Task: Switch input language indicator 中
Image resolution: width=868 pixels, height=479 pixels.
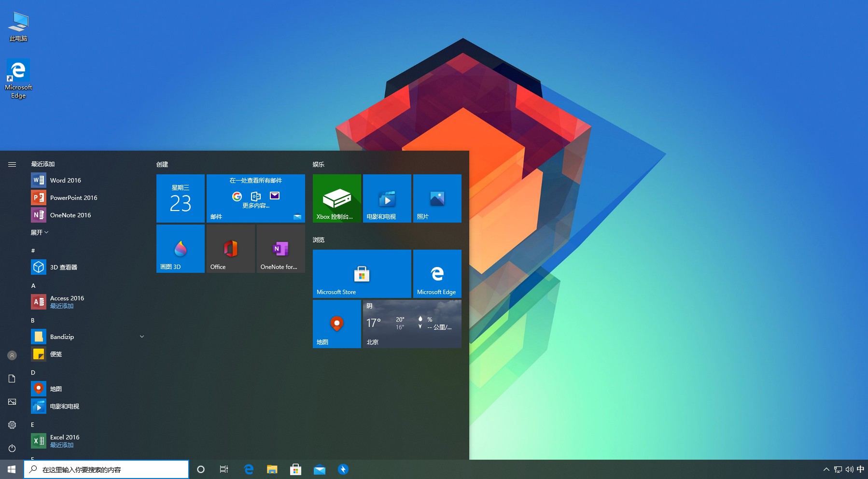Action: (x=860, y=469)
